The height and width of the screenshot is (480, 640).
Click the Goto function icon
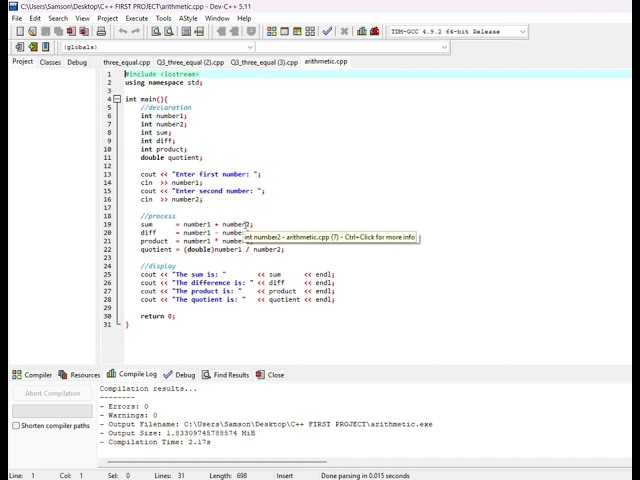point(186,31)
